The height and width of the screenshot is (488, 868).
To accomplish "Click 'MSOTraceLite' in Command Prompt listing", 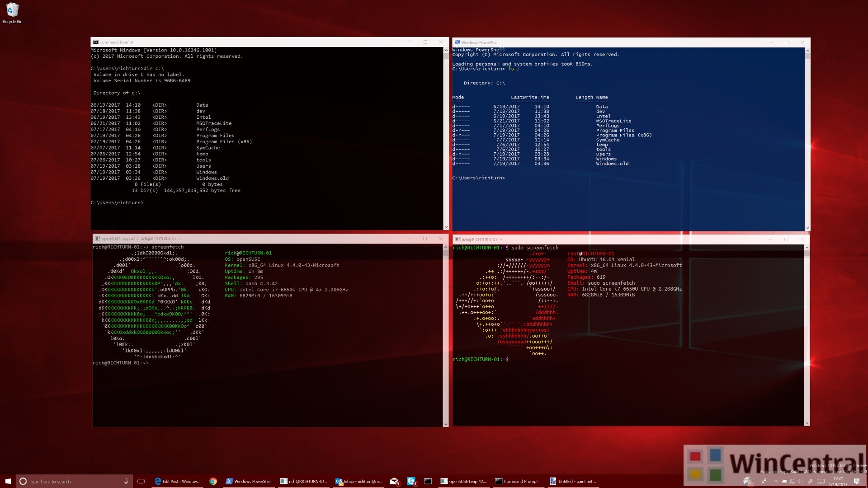I will click(213, 123).
